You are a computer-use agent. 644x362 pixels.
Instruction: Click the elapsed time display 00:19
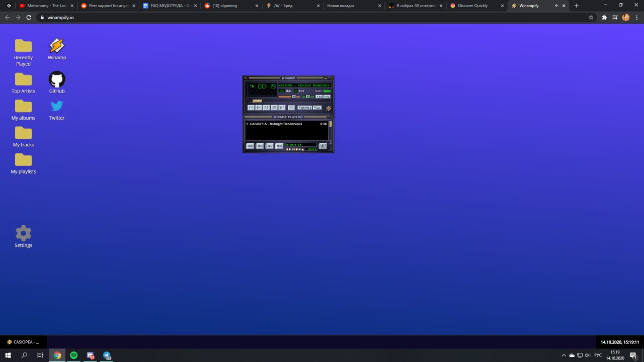[267, 86]
